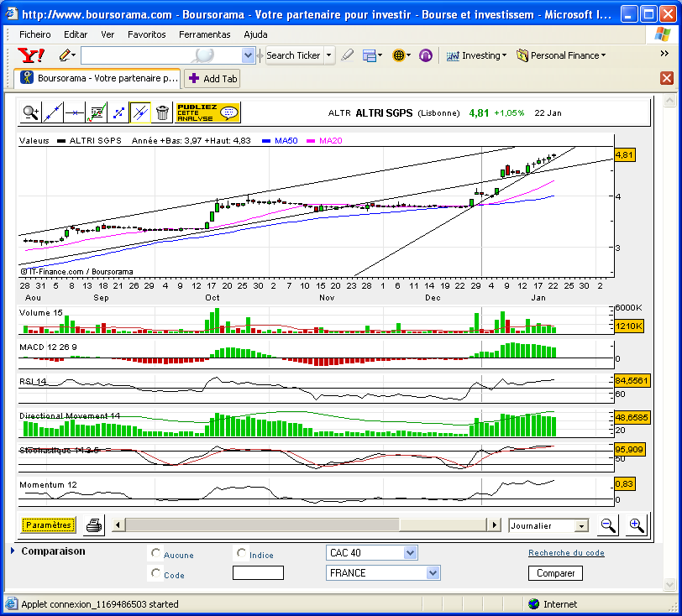Open the Recherche du code link
The height and width of the screenshot is (616, 682).
pos(566,553)
